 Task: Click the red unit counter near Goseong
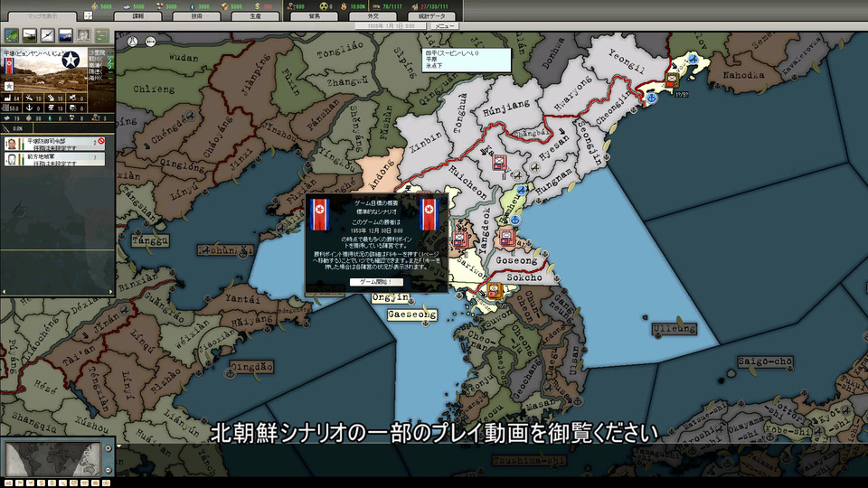click(x=506, y=237)
